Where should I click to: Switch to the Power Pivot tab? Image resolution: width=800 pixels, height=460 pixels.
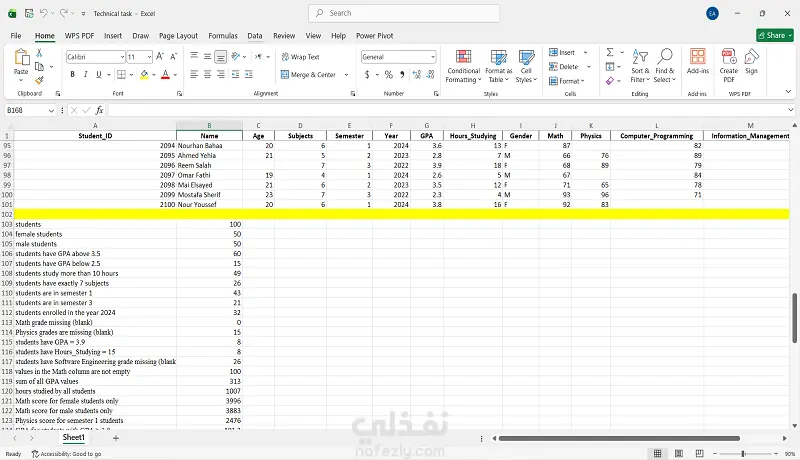[374, 36]
